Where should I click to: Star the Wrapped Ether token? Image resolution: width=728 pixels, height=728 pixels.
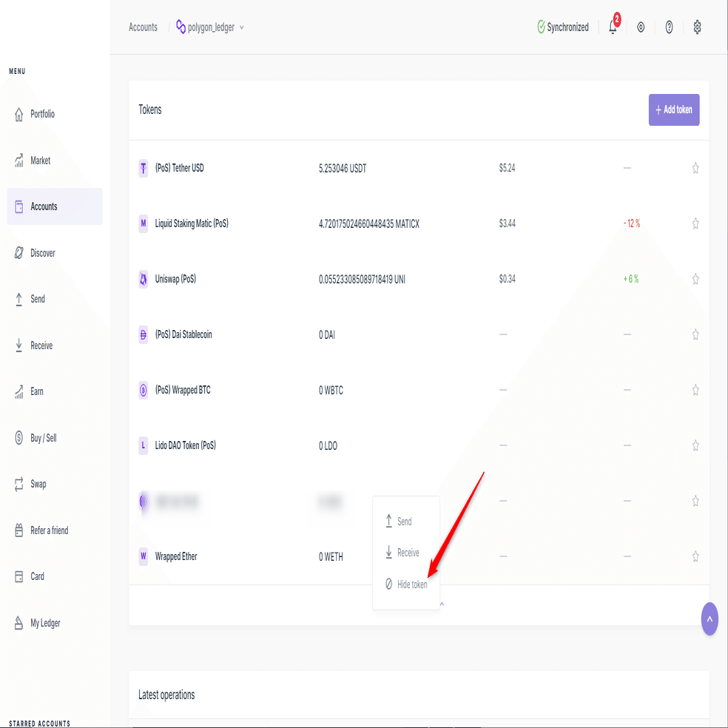click(695, 556)
